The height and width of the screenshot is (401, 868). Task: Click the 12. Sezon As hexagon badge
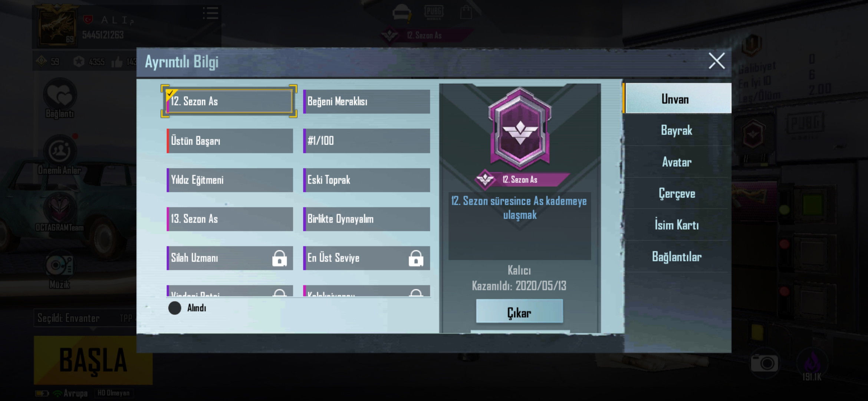click(x=520, y=127)
